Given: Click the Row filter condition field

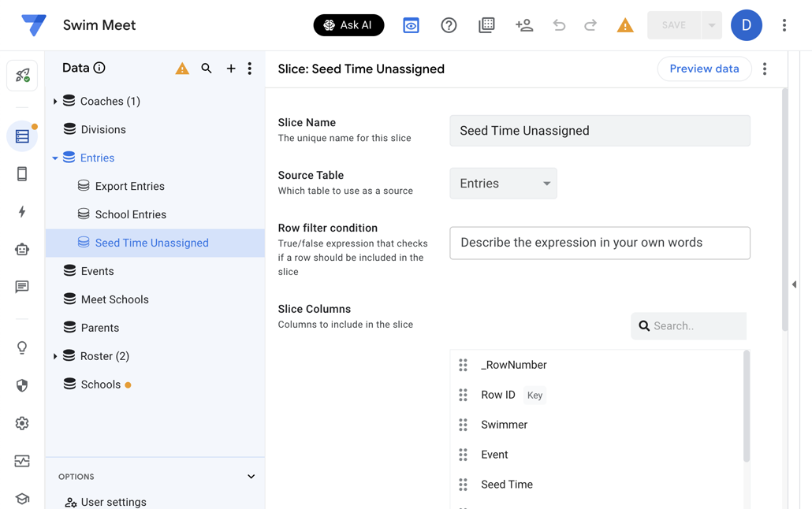Looking at the screenshot, I should 600,243.
